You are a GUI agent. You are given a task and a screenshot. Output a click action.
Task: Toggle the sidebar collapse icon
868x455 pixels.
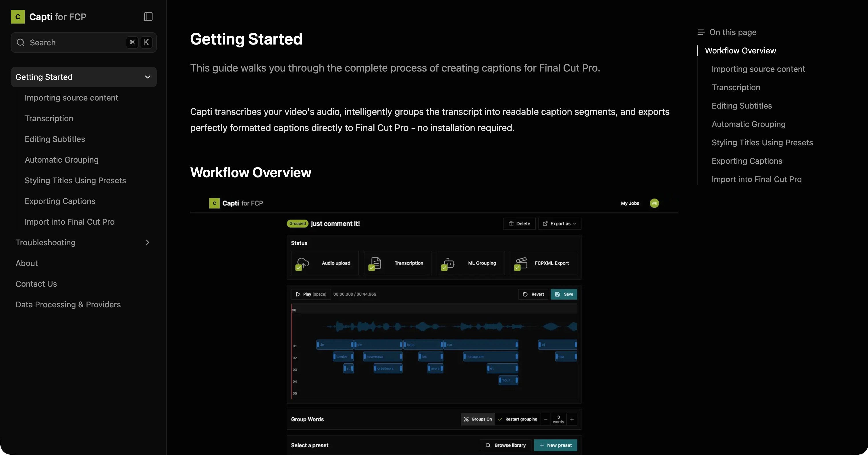point(148,16)
